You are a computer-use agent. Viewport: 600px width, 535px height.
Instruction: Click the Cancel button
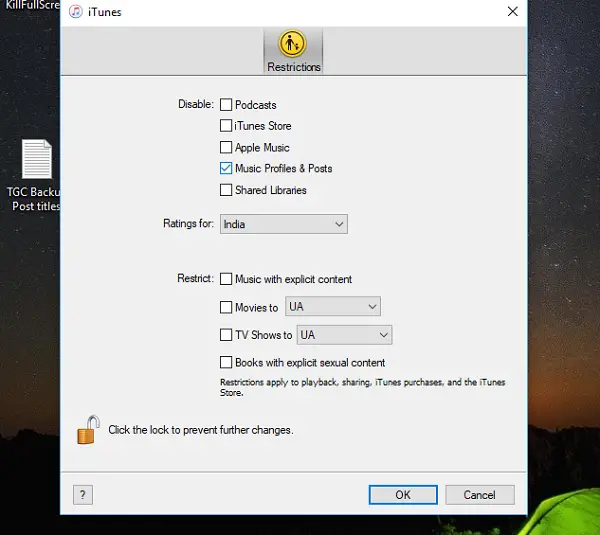click(479, 495)
